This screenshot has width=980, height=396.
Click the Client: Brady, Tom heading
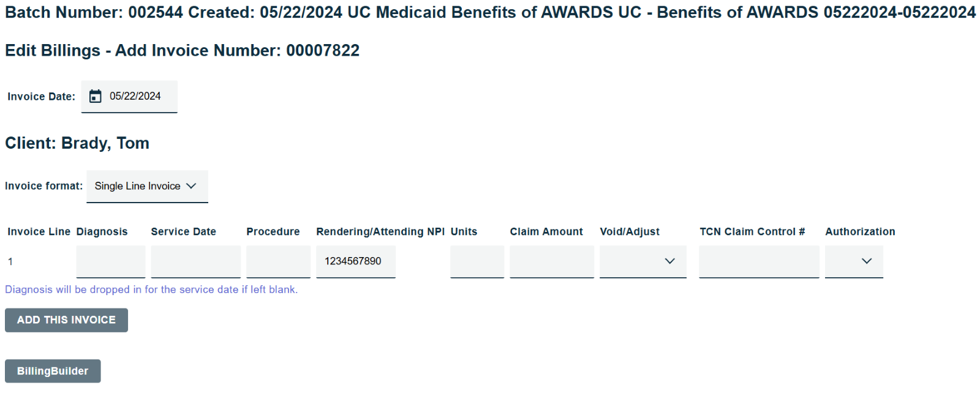click(77, 143)
